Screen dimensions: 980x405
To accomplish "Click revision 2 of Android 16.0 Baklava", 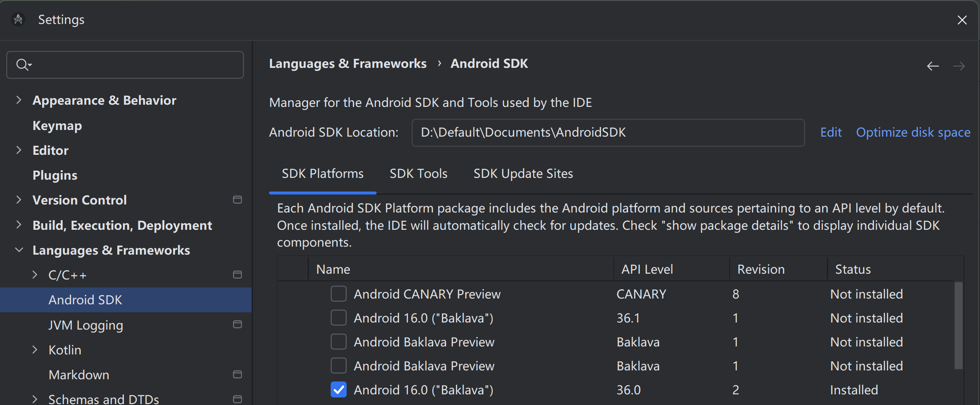I will tap(735, 390).
